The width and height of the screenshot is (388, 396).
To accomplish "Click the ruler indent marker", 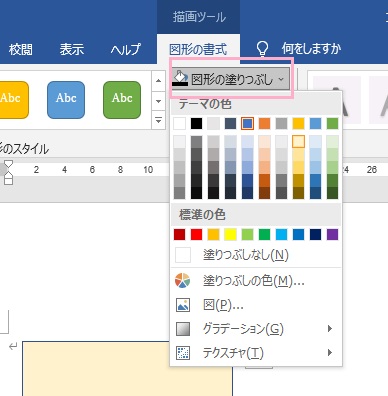I will click(8, 172).
